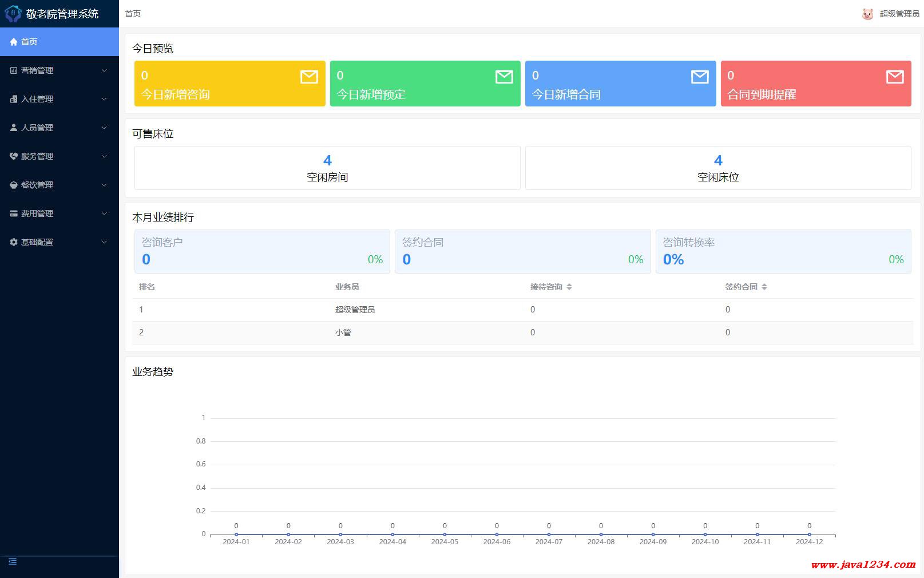
Task: Click the 服务管理 handshake icon
Action: click(14, 156)
